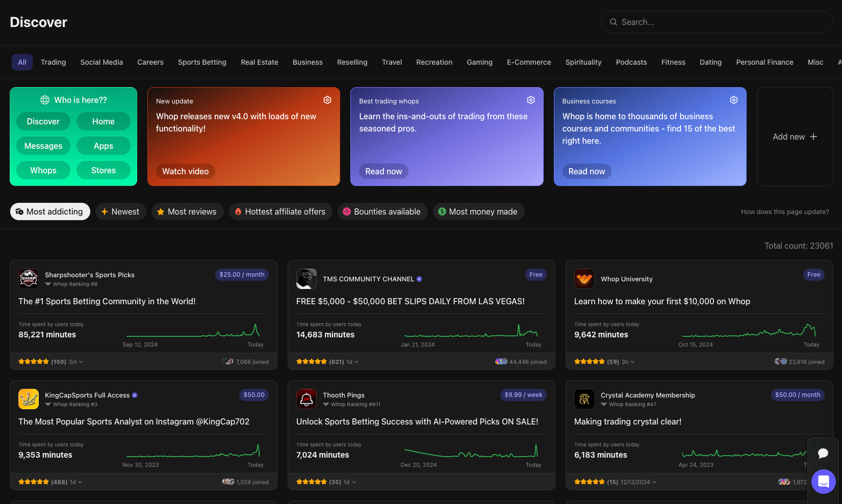Click verified badge next to TMS COMMUNITY CHANNEL
The height and width of the screenshot is (504, 842).
419,279
